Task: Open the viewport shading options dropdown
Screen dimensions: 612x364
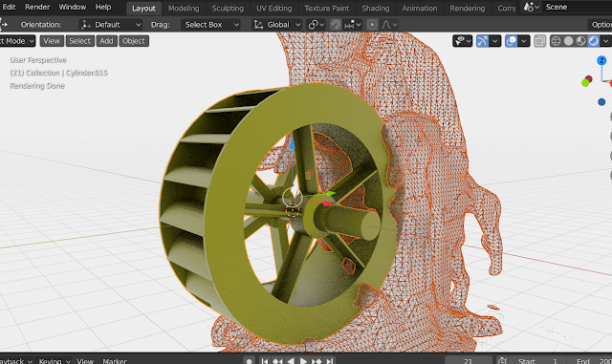Action: (x=605, y=41)
